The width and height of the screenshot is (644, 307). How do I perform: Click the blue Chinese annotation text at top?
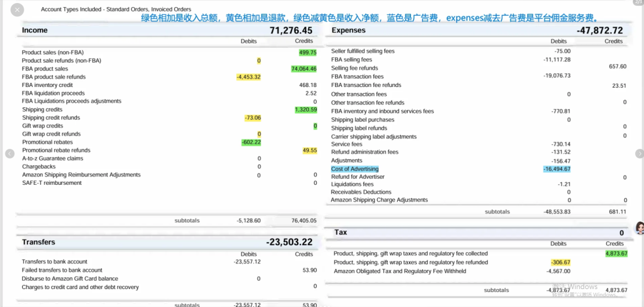point(369,18)
